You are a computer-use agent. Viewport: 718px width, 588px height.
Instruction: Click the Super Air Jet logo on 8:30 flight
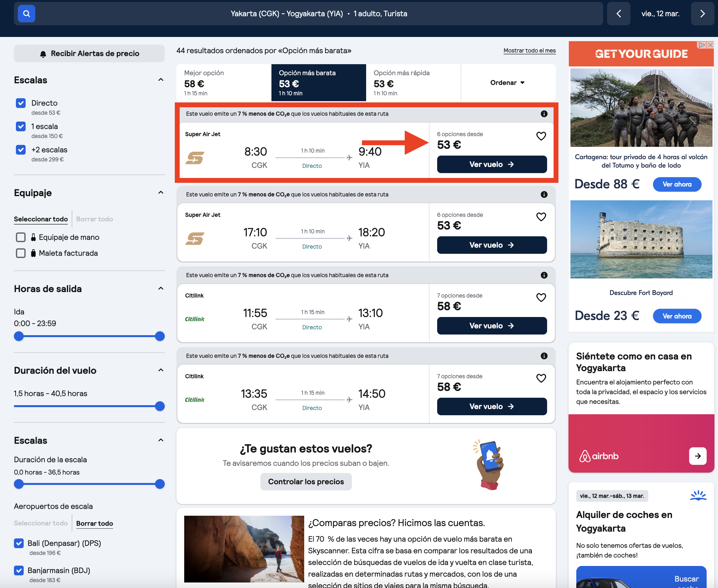point(195,158)
